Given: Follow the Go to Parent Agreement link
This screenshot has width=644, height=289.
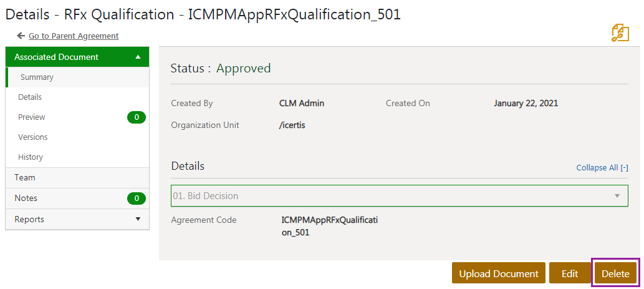Looking at the screenshot, I should [74, 36].
